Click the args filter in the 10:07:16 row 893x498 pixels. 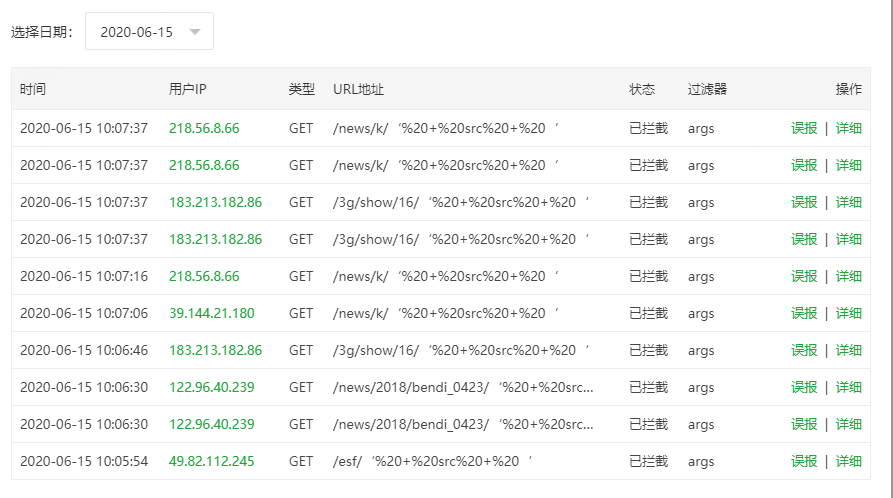[x=701, y=277]
